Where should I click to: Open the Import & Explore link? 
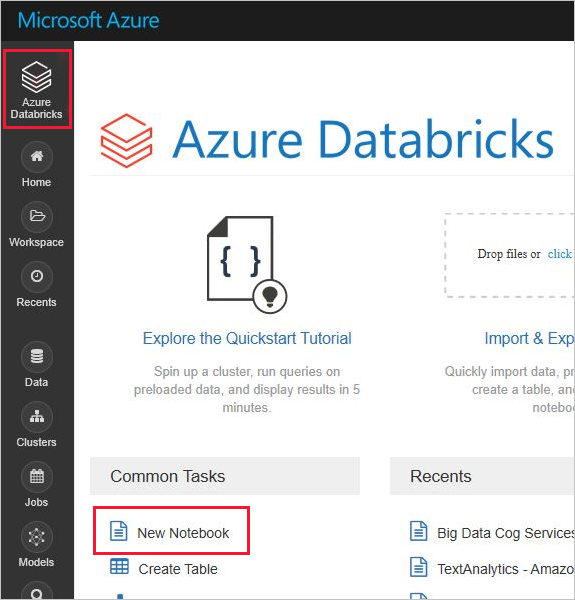[x=529, y=338]
